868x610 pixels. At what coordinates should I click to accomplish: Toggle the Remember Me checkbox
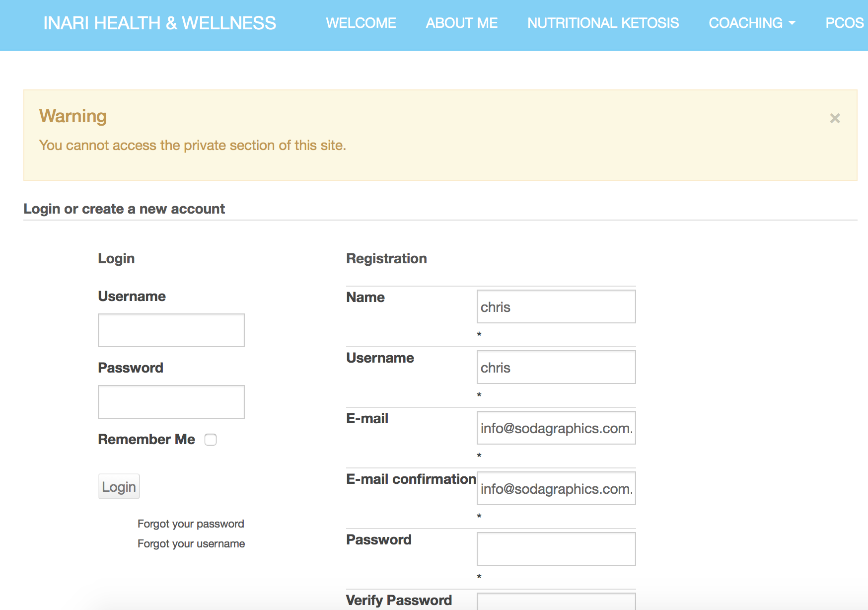tap(211, 440)
